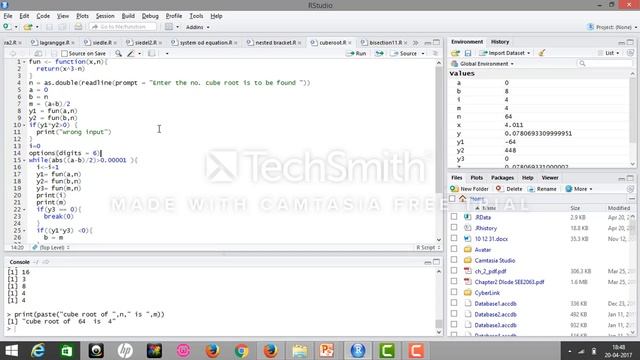This screenshot has width=640, height=360.
Task: Click the Windows Start button
Action: coord(11,351)
